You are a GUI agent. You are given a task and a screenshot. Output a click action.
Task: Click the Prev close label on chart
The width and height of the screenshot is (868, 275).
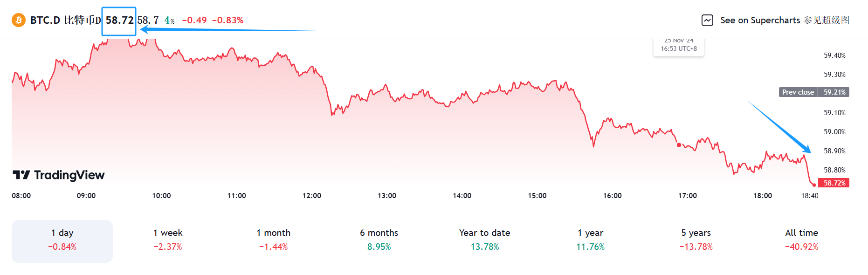click(798, 92)
